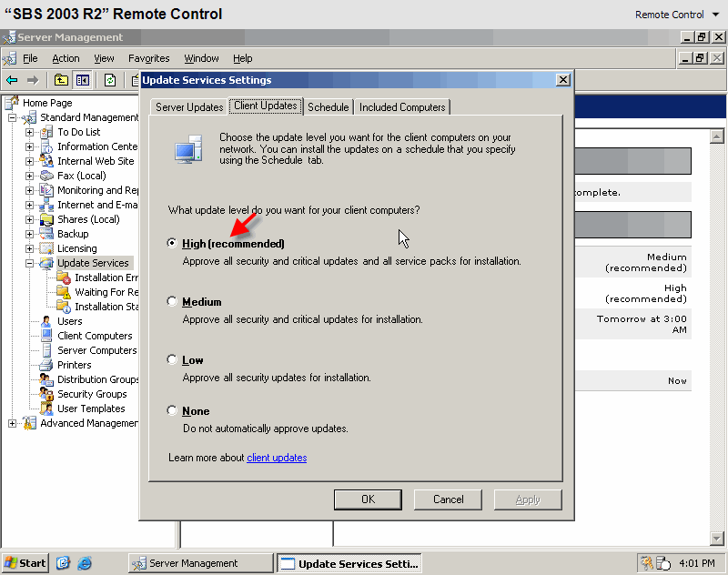
Task: Click the Up One Level folder icon
Action: (61, 80)
